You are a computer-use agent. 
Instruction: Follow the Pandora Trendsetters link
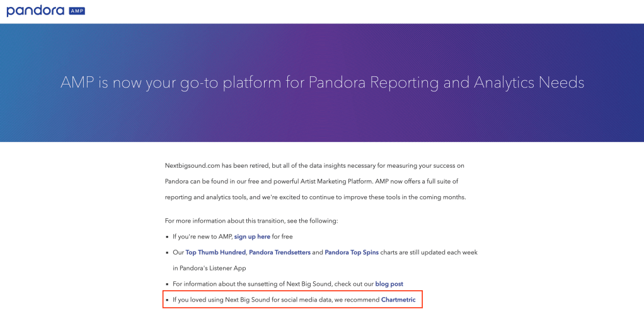(x=279, y=252)
